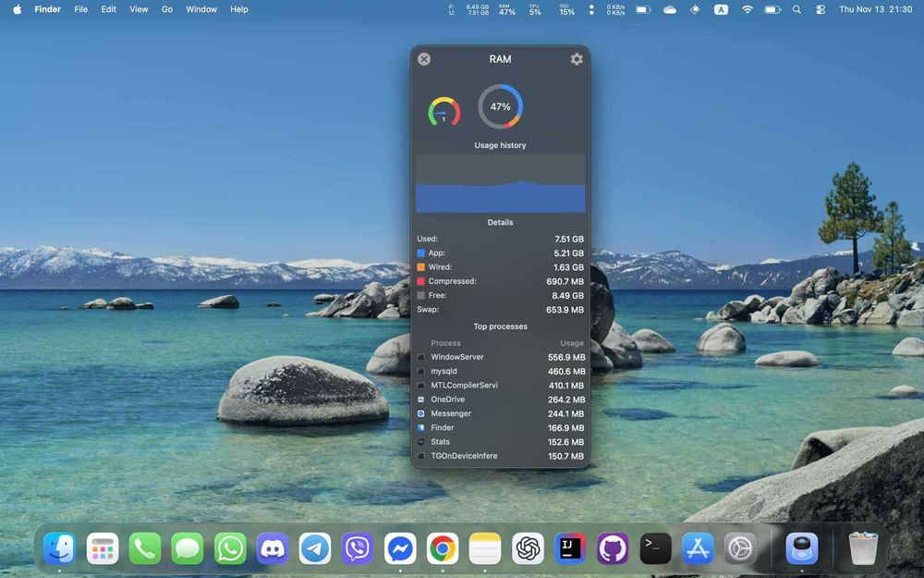Open the Finder menu
Image resolution: width=924 pixels, height=578 pixels.
point(48,9)
